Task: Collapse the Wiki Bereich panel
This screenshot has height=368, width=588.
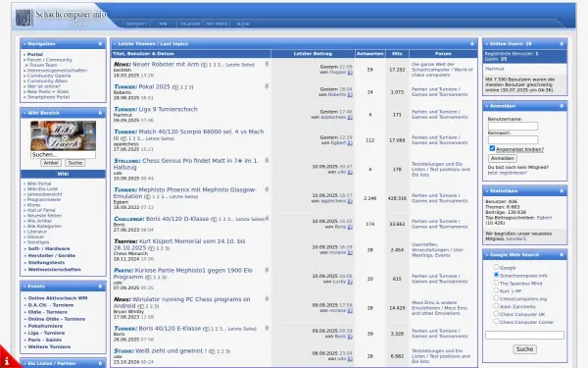Action: pyautogui.click(x=100, y=113)
